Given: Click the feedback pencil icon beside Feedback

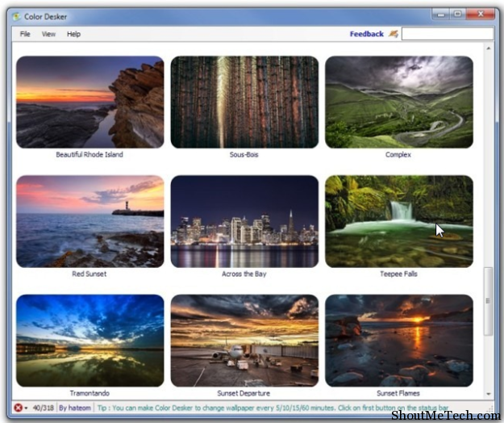Looking at the screenshot, I should pos(393,34).
